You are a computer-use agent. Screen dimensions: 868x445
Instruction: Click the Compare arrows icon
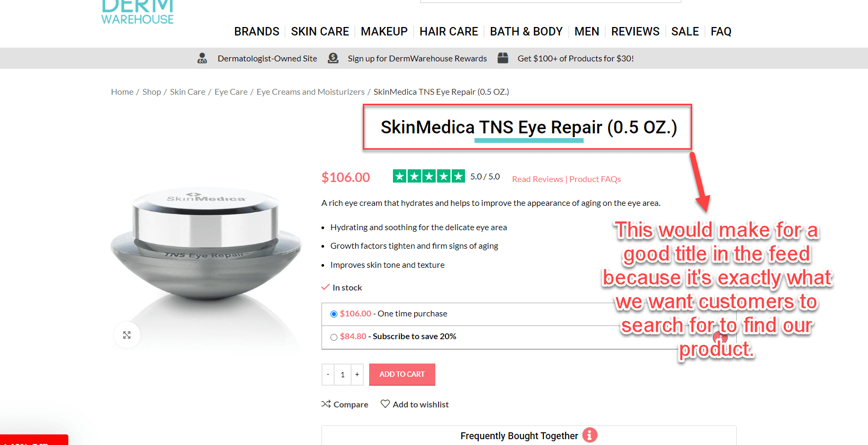[x=326, y=404]
